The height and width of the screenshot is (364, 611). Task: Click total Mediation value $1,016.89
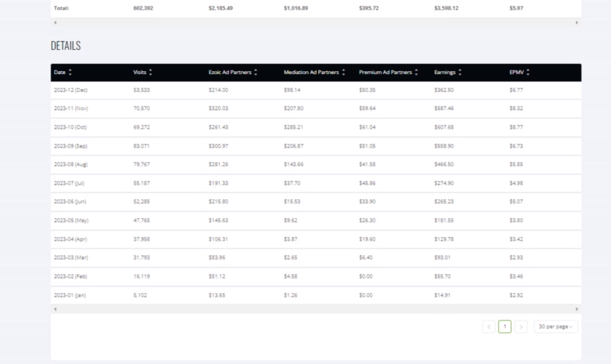(297, 8)
